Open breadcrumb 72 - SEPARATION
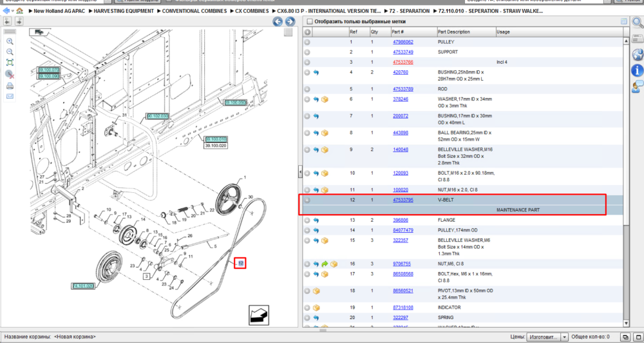Image resolution: width=644 pixels, height=343 pixels. click(x=409, y=11)
